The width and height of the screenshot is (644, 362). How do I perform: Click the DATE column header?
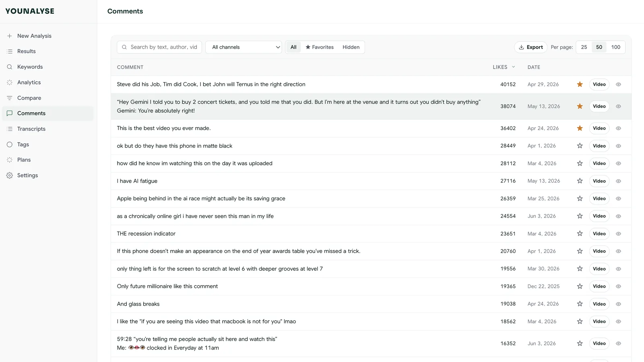534,67
